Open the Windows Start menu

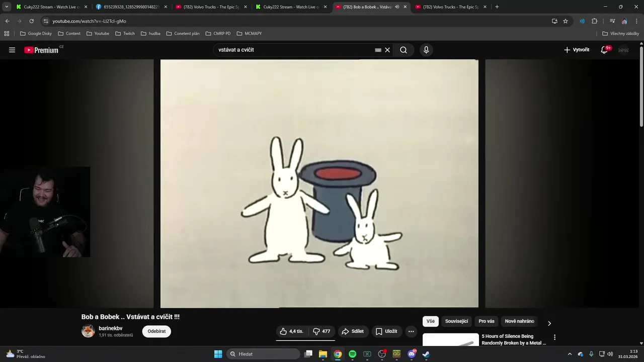[218, 354]
